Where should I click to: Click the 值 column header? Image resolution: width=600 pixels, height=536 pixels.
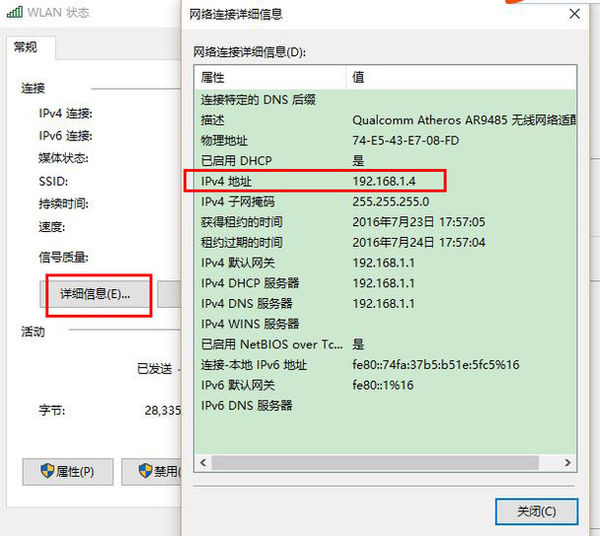tap(460, 77)
